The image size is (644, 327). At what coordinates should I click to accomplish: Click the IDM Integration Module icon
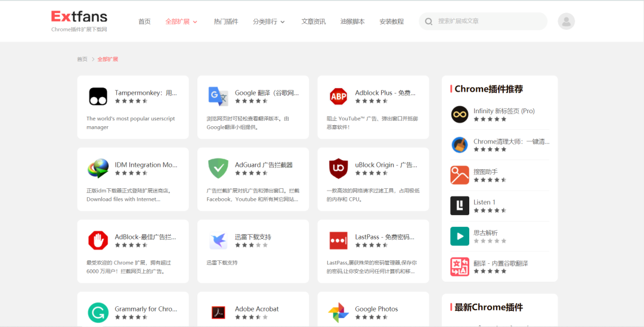pyautogui.click(x=98, y=169)
